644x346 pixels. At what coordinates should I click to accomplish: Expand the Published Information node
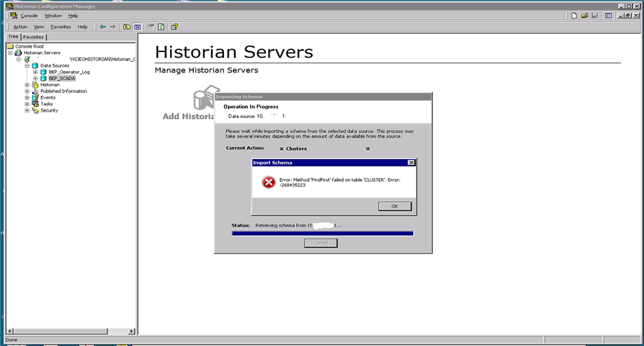[x=27, y=91]
